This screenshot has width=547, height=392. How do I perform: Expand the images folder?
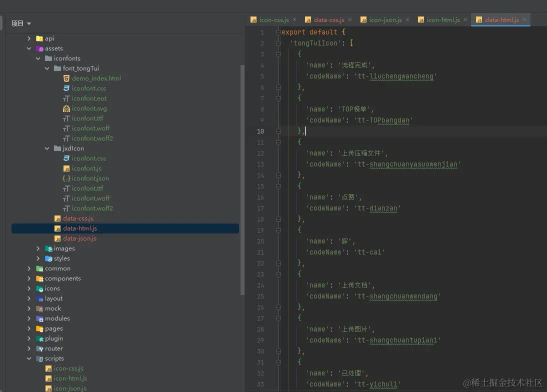point(38,248)
